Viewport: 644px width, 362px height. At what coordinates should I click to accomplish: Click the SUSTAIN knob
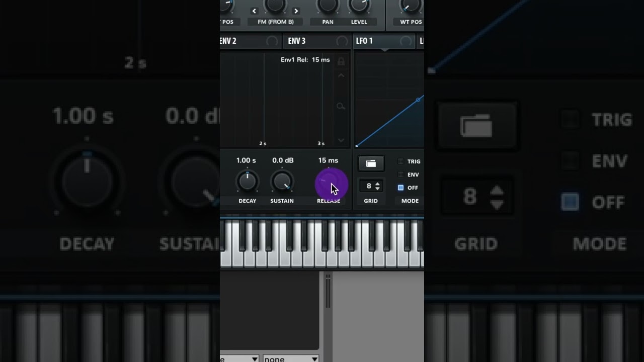pyautogui.click(x=282, y=182)
